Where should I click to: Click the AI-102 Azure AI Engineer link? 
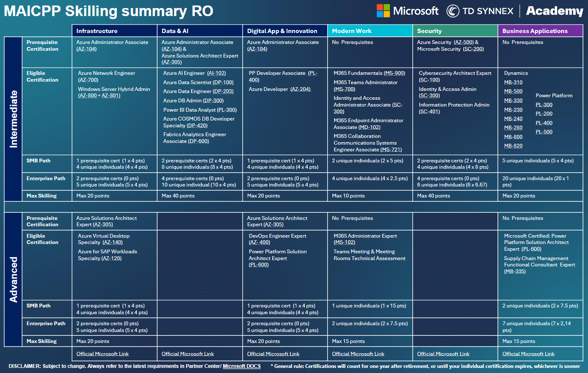216,73
